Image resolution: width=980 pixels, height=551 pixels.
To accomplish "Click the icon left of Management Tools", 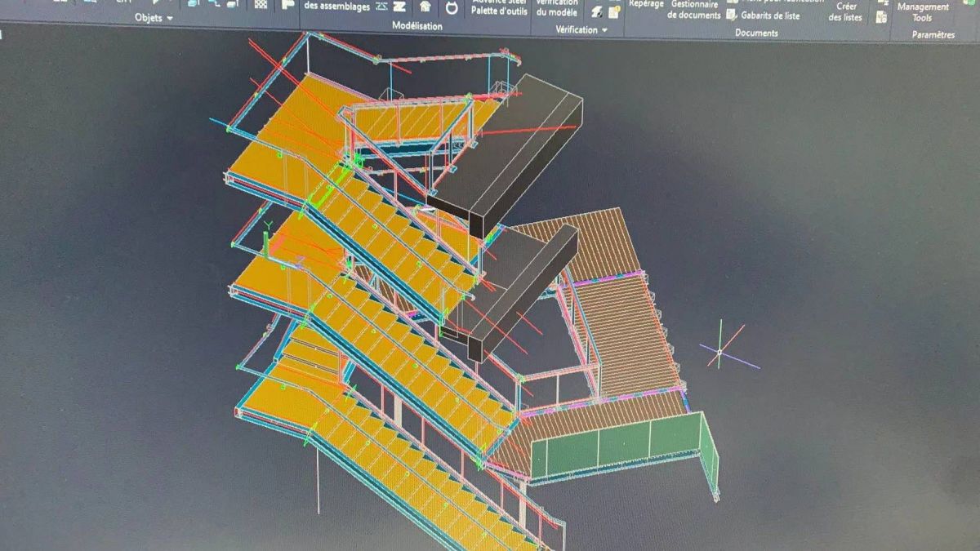I will [x=882, y=16].
